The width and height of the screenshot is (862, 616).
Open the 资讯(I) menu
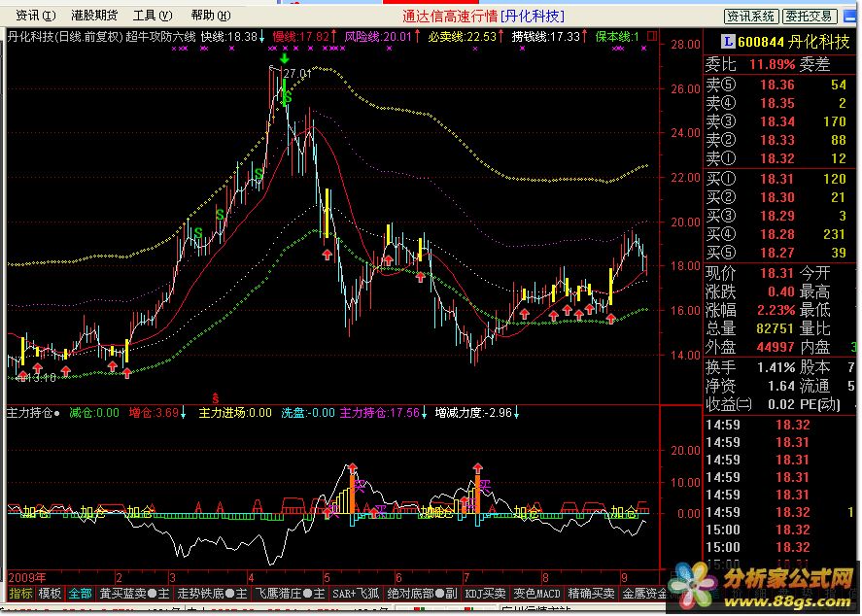click(36, 16)
